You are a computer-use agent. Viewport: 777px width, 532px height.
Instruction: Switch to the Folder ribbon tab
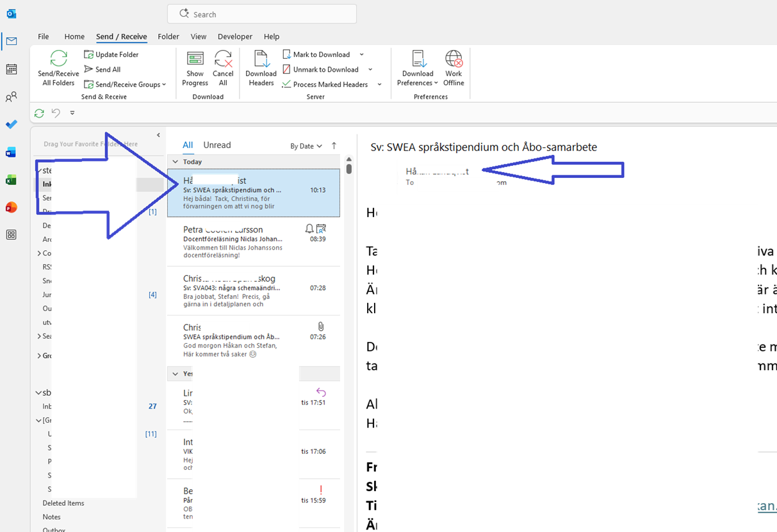pyautogui.click(x=168, y=36)
